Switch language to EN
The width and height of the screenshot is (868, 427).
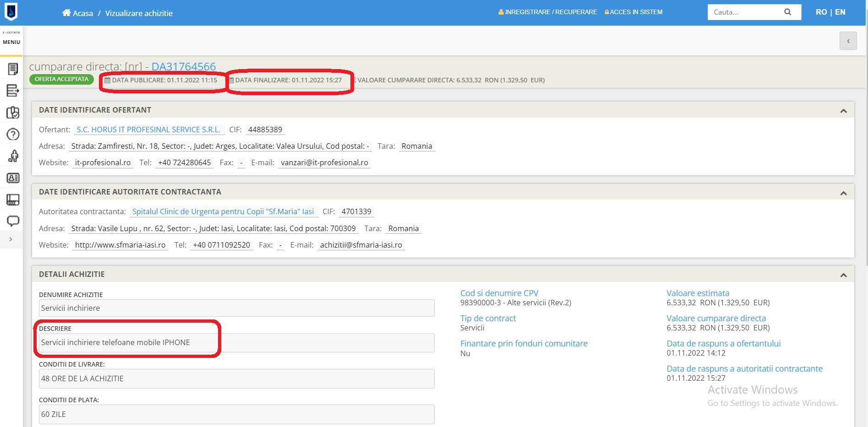(840, 12)
